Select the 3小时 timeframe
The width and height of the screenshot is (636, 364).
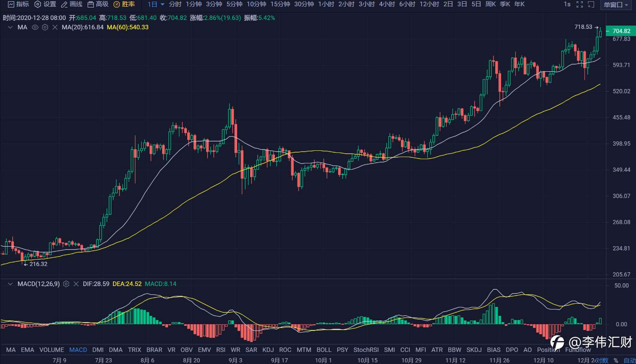(x=367, y=4)
